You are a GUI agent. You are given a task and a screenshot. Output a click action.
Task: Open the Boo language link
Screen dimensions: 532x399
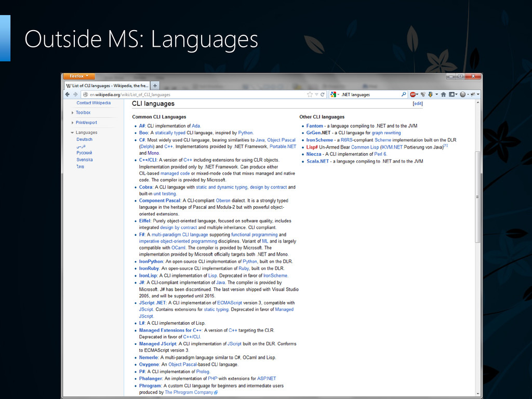(143, 132)
